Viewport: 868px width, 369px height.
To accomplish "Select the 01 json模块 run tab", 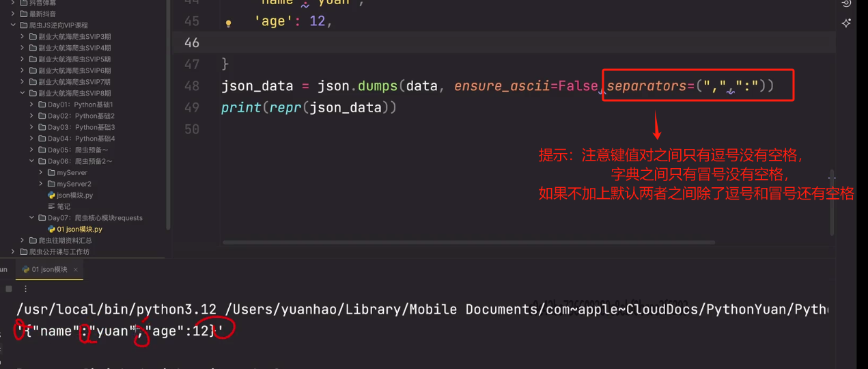I will (x=49, y=270).
